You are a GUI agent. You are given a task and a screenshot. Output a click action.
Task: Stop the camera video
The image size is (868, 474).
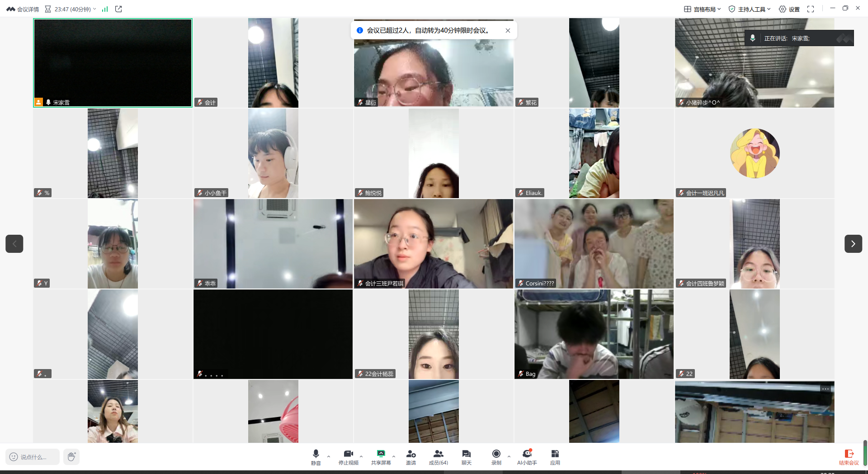pyautogui.click(x=348, y=456)
